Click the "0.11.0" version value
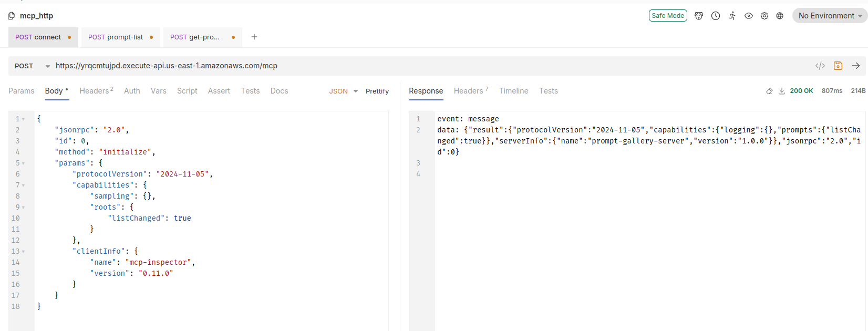Viewport: 868px width, 331px height. click(156, 273)
